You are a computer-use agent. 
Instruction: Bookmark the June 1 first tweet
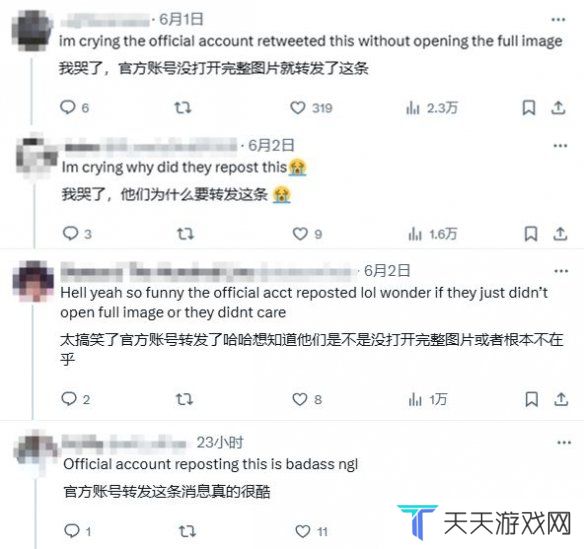529,108
